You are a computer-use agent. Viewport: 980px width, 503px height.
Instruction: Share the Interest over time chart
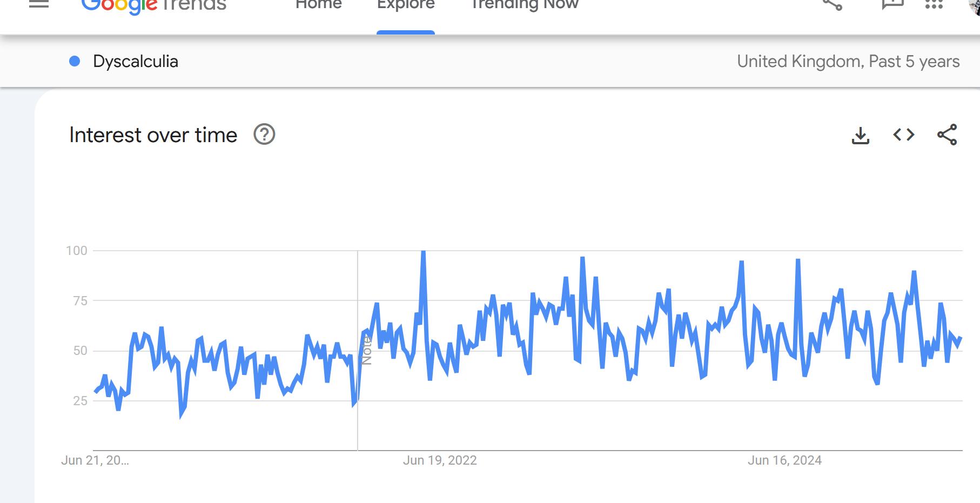click(x=947, y=135)
